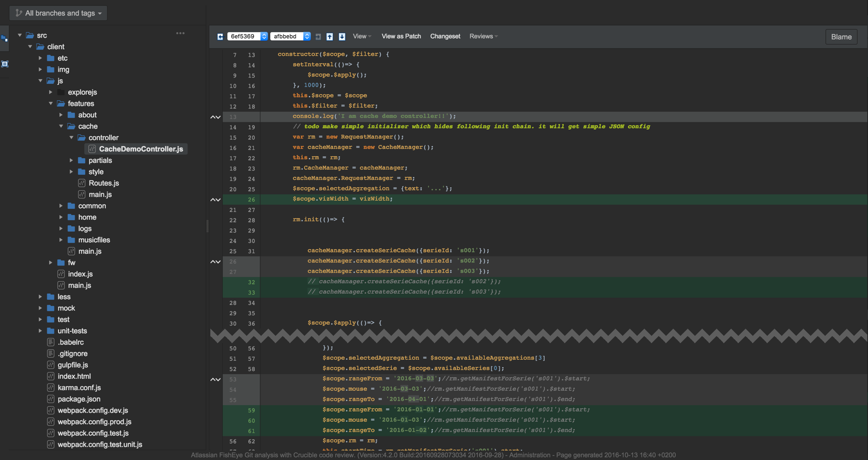Expand the style folder
Image resolution: width=868 pixels, height=460 pixels.
(71, 172)
